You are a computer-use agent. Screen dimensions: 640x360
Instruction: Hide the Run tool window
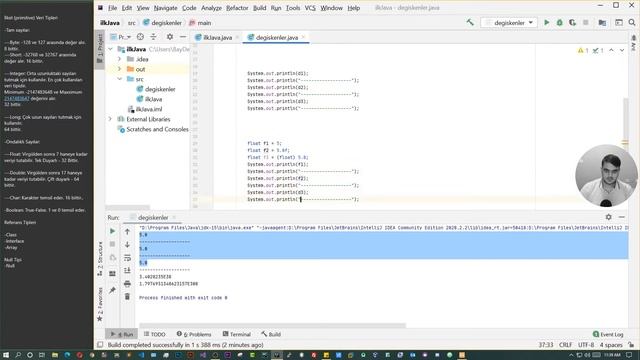tap(622, 217)
